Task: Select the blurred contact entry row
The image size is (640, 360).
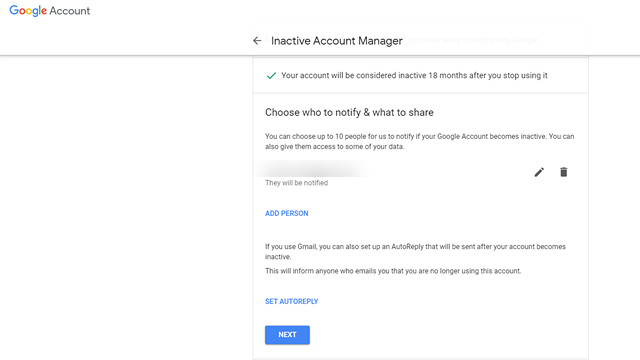Action: coord(416,173)
